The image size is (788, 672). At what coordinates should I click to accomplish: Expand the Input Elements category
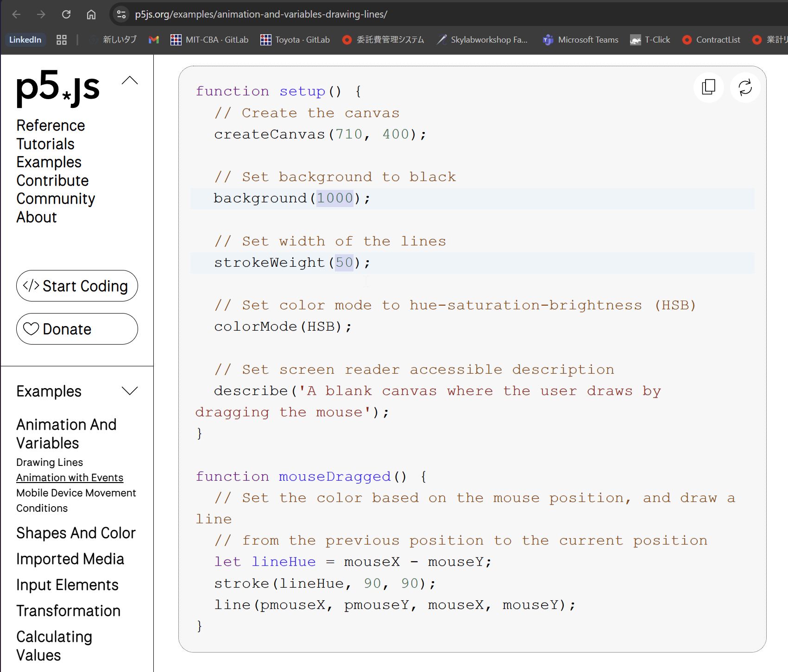click(x=67, y=585)
